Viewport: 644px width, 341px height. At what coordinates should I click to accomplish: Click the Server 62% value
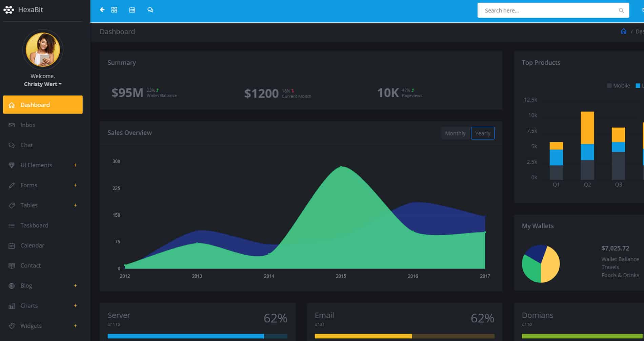coord(275,318)
